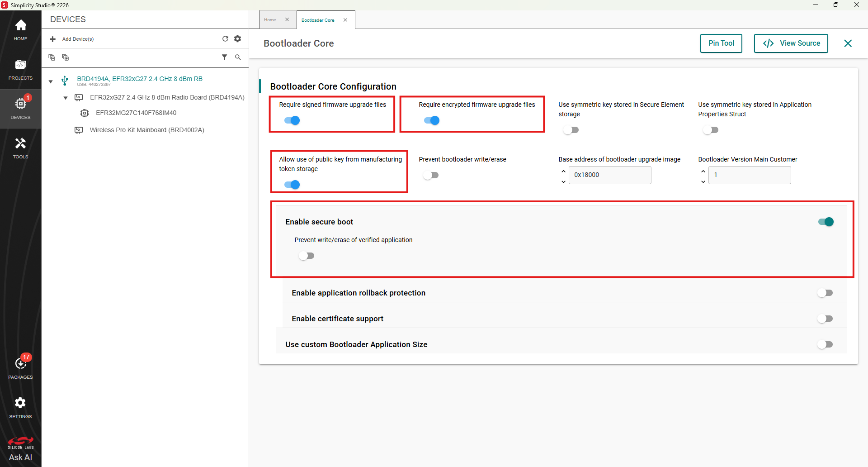Screen dimensions: 868x467
Task: Click the Add Device(s) plus icon
Action: tap(53, 39)
